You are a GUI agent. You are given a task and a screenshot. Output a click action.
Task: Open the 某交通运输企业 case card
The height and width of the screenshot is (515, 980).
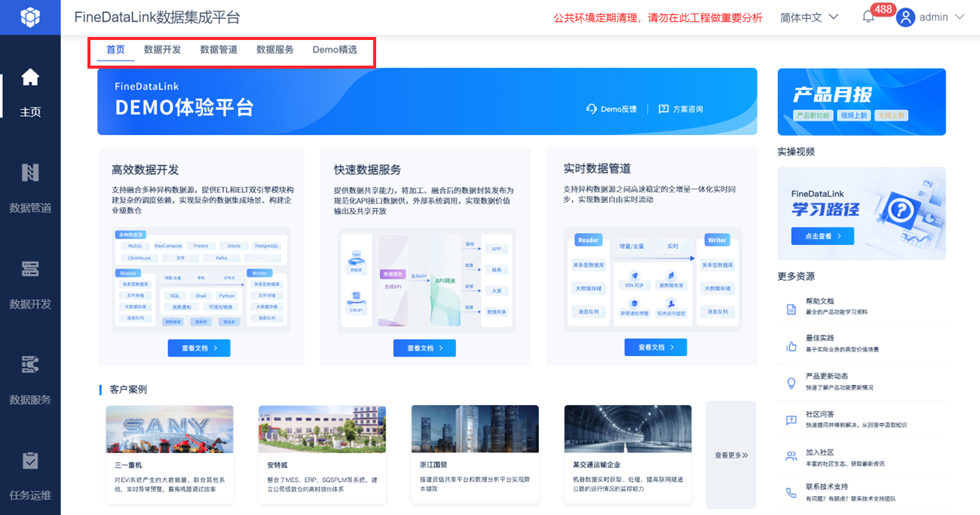628,455
